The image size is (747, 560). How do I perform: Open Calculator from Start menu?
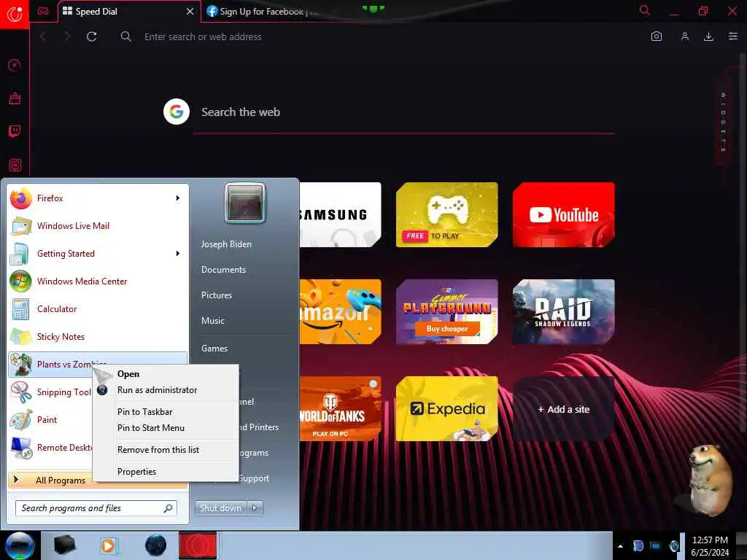pyautogui.click(x=98, y=309)
